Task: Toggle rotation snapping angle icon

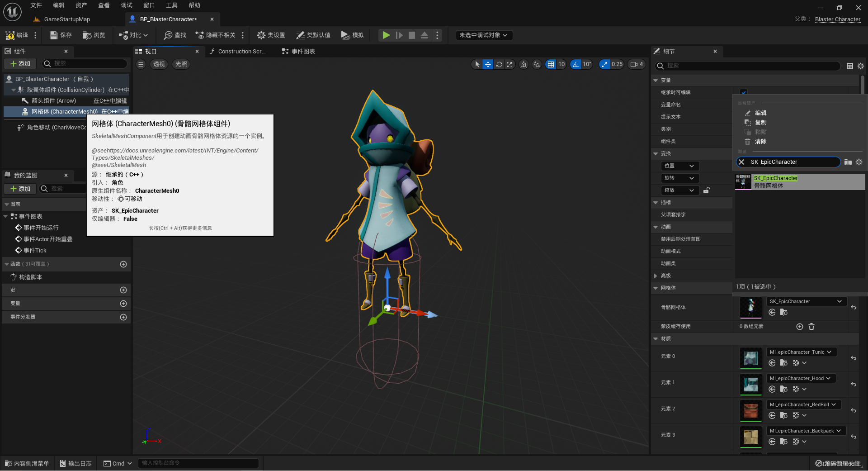Action: (576, 65)
